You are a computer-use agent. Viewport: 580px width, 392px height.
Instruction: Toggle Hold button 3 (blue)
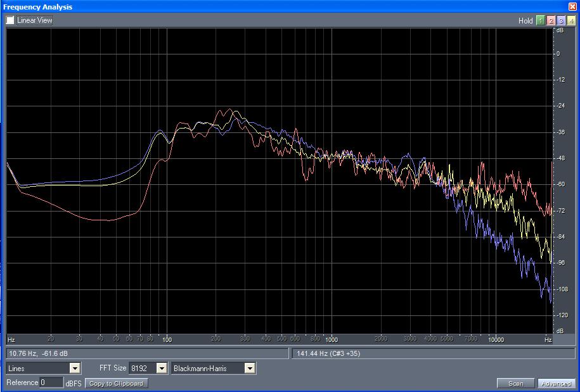561,21
